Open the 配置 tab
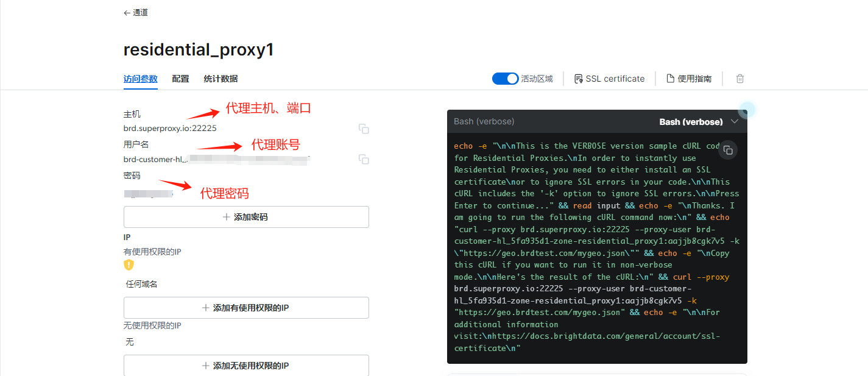 click(180, 79)
